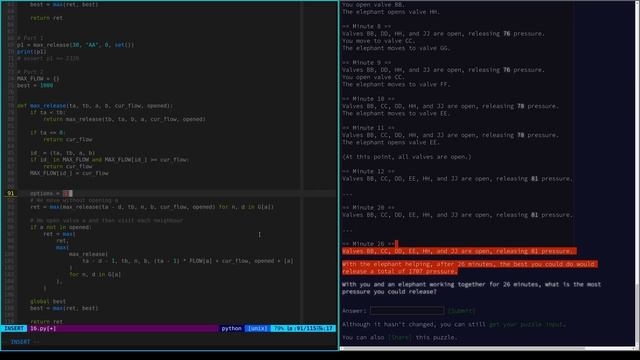This screenshot has height=360, width=640.
Task: Click the '== Minute 20 ==' heading
Action: click(x=368, y=208)
